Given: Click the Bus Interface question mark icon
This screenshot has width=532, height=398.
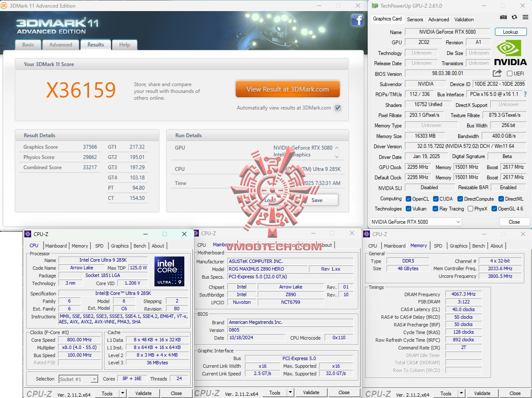Looking at the screenshot, I should (525, 94).
